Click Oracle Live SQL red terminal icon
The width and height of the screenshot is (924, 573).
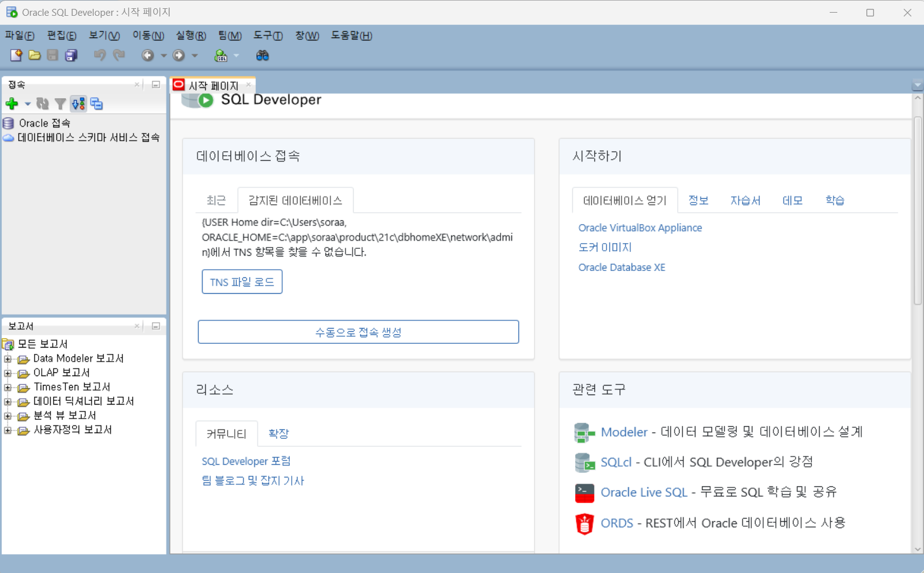tap(584, 493)
